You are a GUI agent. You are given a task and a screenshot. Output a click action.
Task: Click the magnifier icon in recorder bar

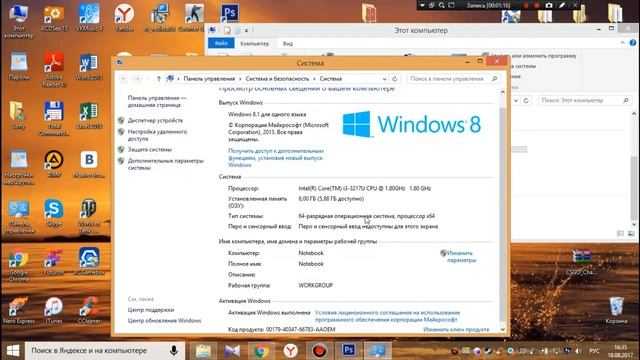442,5
